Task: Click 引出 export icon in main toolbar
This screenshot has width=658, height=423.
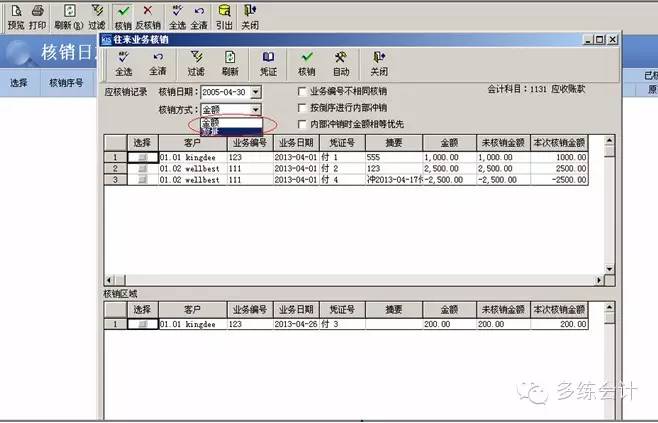Action: click(225, 17)
